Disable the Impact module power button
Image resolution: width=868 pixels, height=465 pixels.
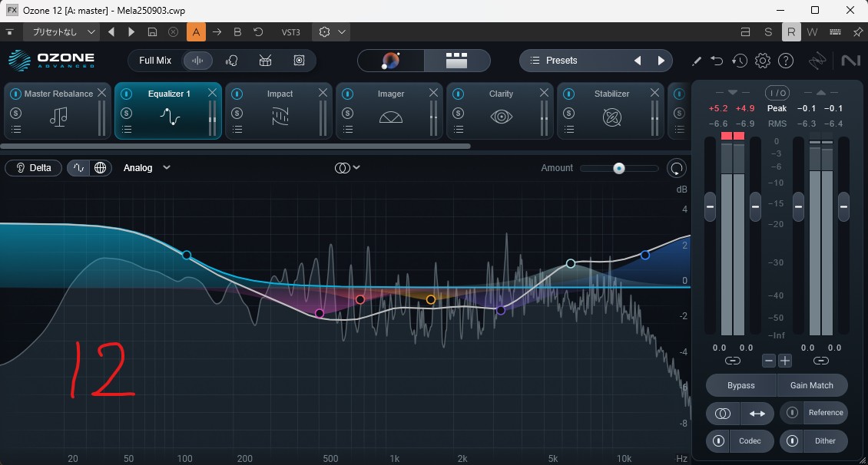coord(237,94)
